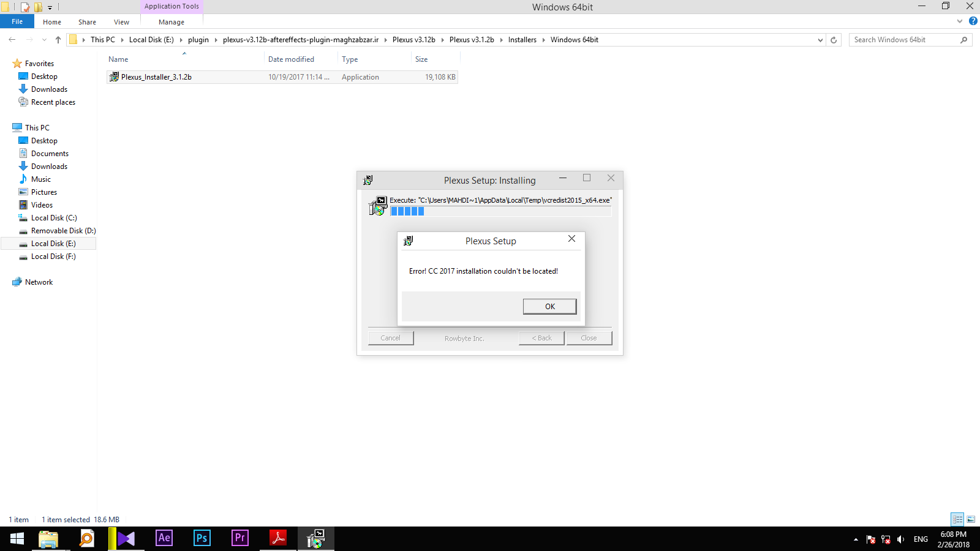Select the Plexus_Installer_3.1.2b file
980x551 pixels.
[x=282, y=77]
